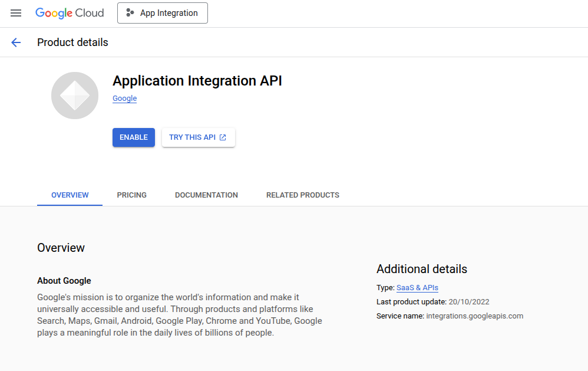Go back using the left arrow
This screenshot has height=371, width=588.
(16, 42)
